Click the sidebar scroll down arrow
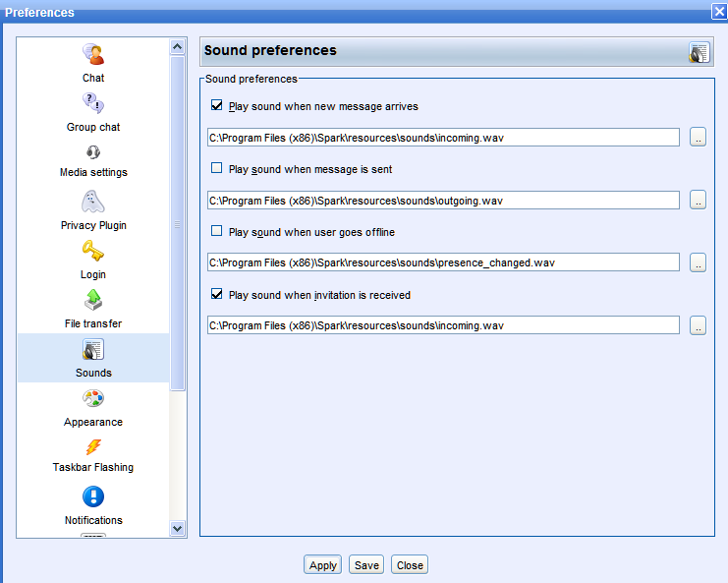 point(178,528)
